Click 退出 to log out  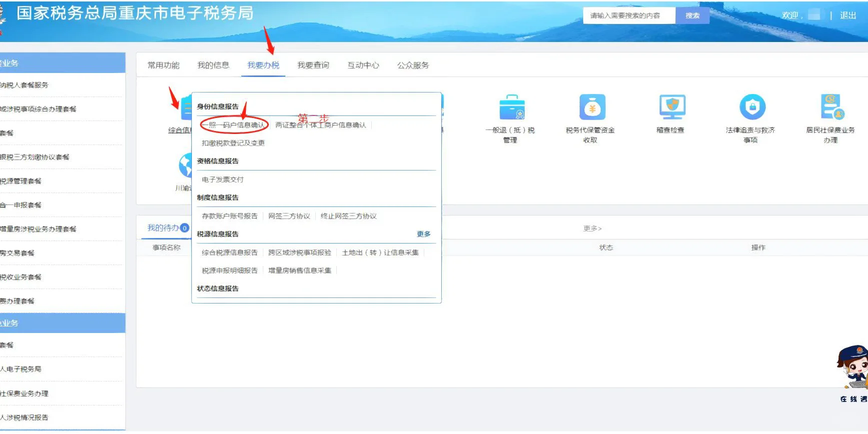(x=848, y=15)
